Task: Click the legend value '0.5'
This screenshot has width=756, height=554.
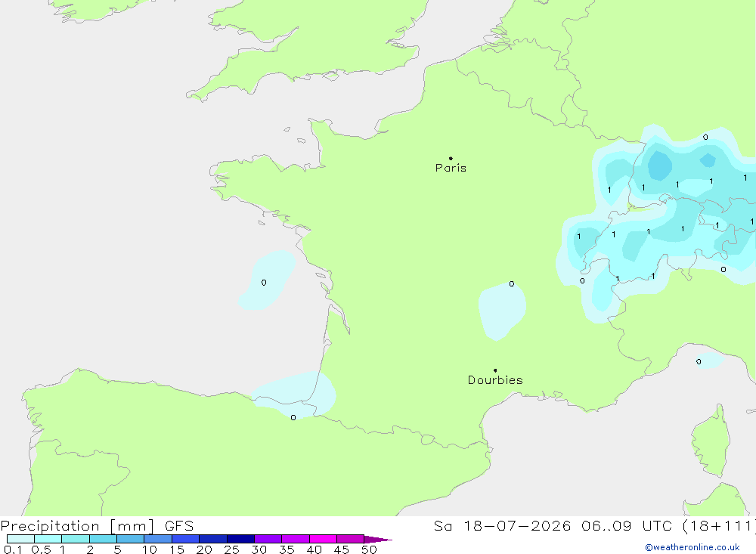Action: click(41, 549)
